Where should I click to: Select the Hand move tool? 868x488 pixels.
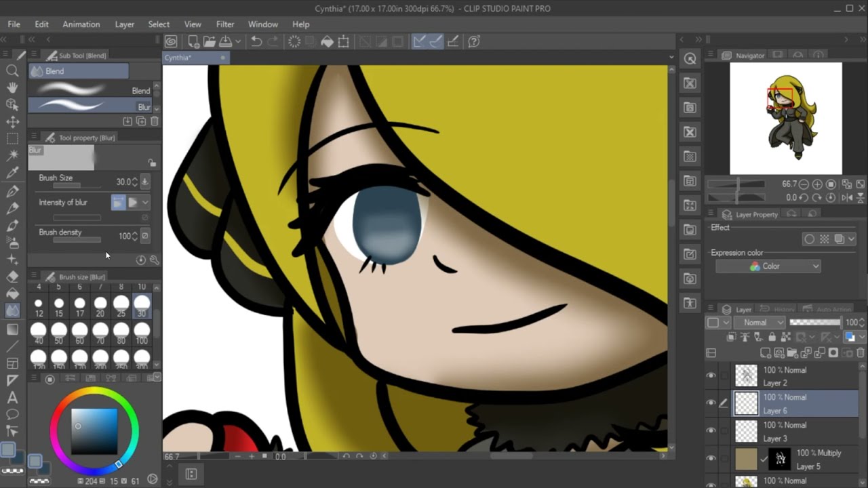pyautogui.click(x=12, y=87)
